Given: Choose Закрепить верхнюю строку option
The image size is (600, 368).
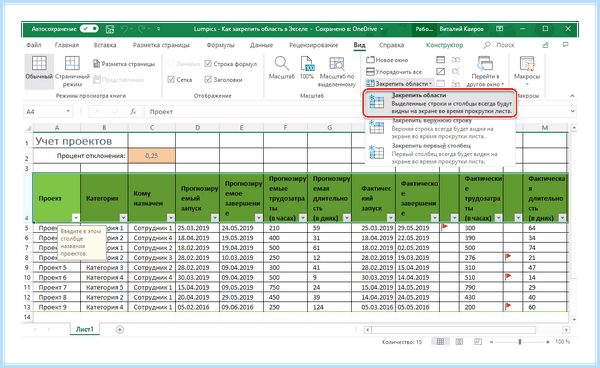Looking at the screenshot, I should tap(440, 129).
